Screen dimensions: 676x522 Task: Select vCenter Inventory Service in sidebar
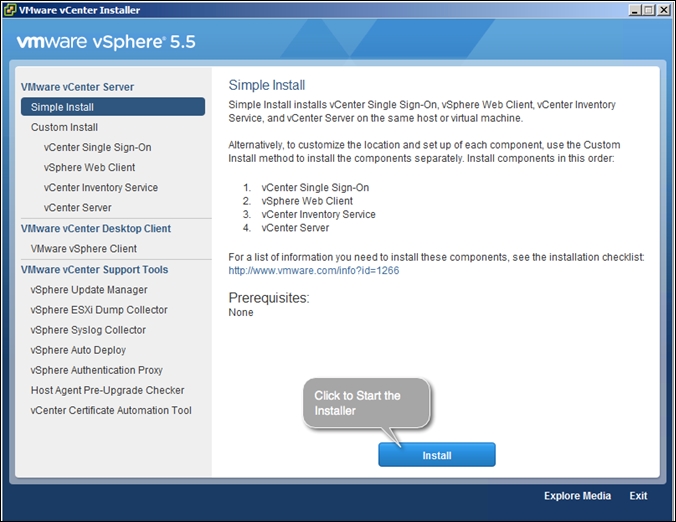coord(100,188)
